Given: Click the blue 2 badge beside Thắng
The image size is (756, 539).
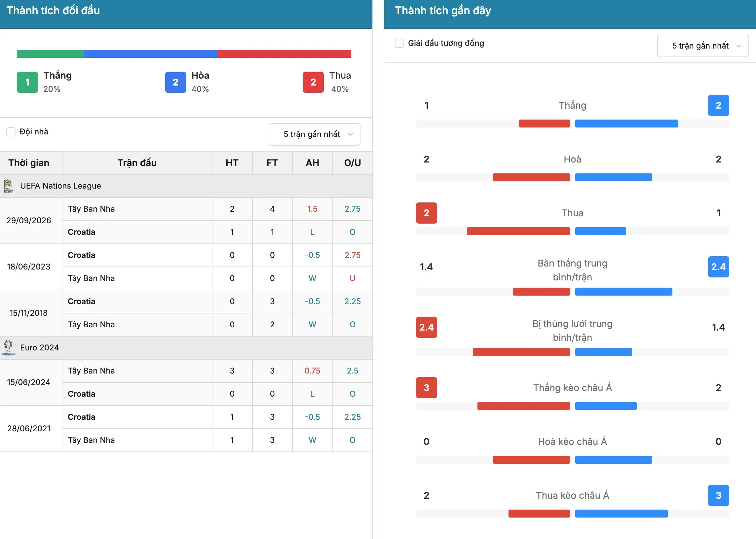Looking at the screenshot, I should click(718, 106).
